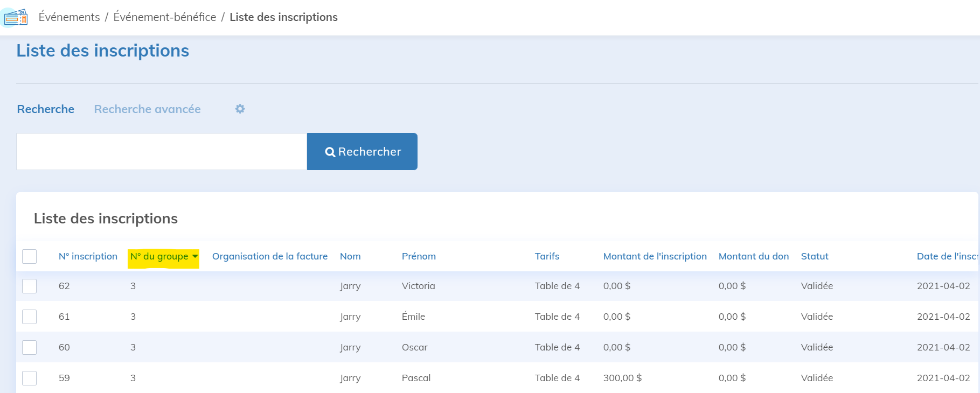Image resolution: width=980 pixels, height=393 pixels.
Task: Click the ticket logo icon in breadcrumb
Action: click(16, 18)
